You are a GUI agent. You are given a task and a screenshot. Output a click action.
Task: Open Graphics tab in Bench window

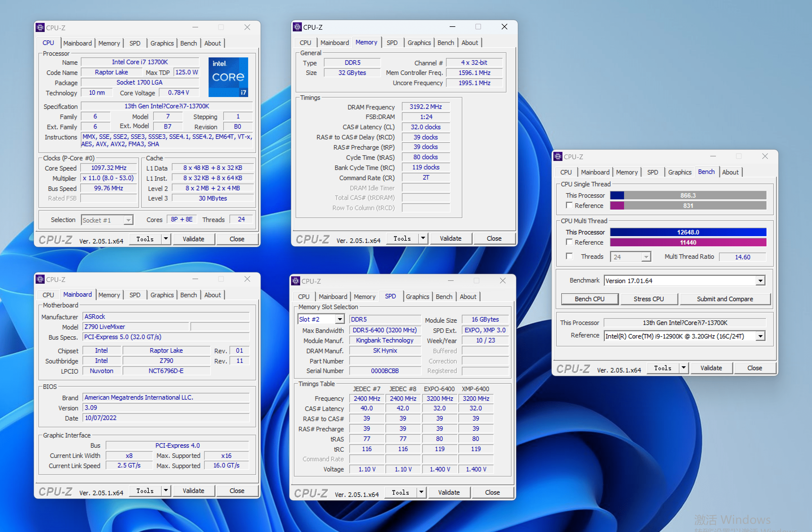(680, 172)
